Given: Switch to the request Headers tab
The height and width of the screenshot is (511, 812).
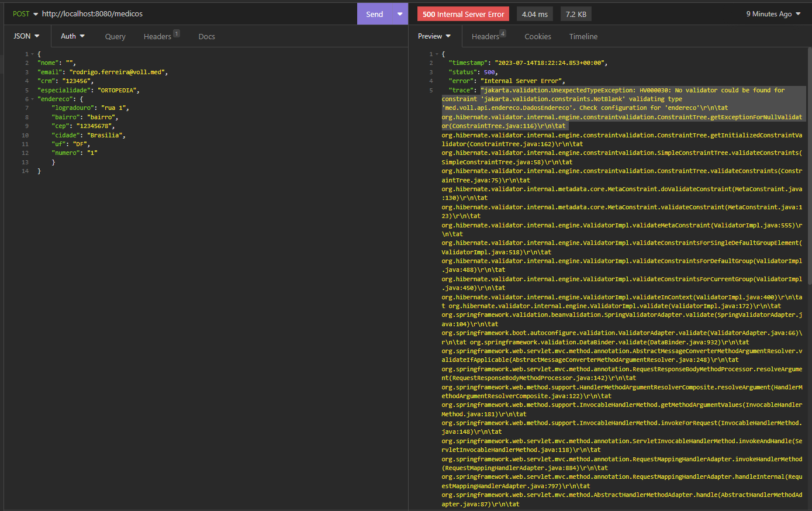Looking at the screenshot, I should tap(161, 36).
